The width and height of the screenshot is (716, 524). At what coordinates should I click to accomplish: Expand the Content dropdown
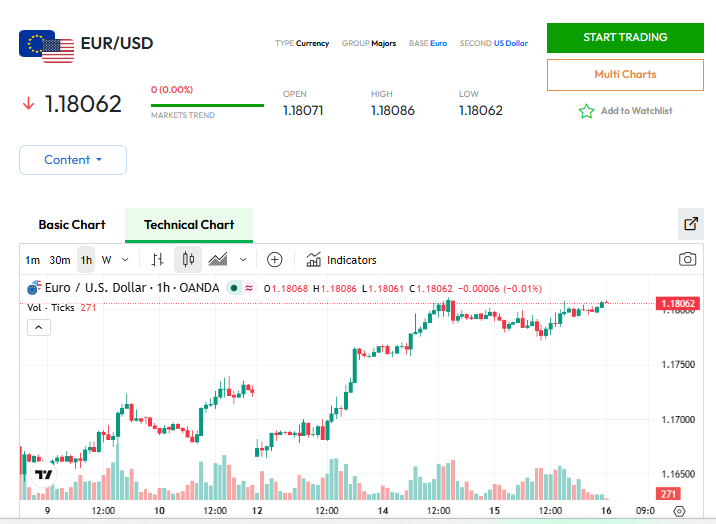73,160
